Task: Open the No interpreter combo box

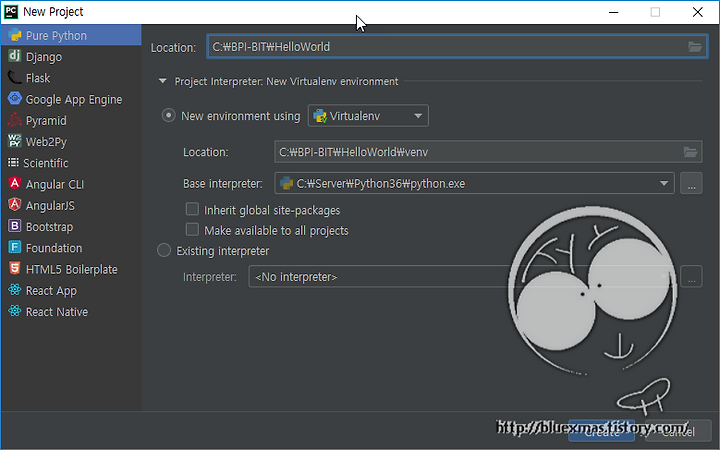Action: tap(461, 276)
